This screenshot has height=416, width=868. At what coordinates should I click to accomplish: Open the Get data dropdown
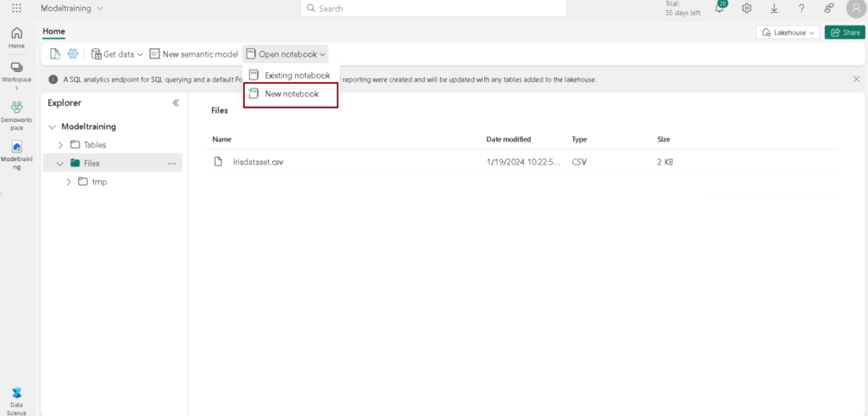pos(118,54)
